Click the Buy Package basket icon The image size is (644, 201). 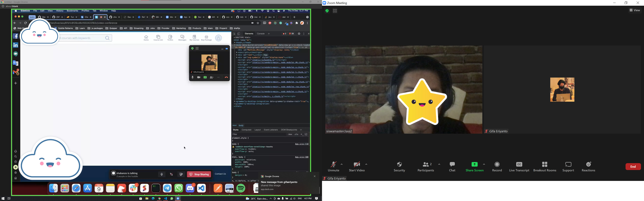pyautogui.click(x=206, y=38)
